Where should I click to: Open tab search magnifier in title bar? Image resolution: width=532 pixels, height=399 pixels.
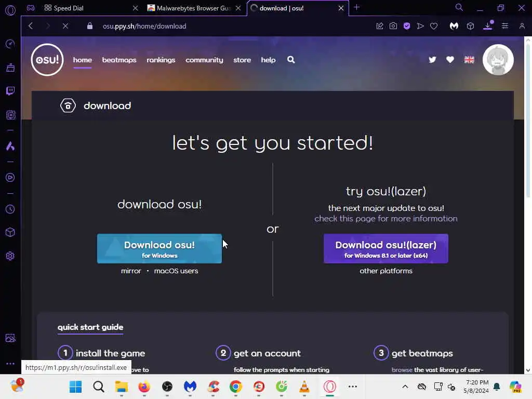tap(459, 7)
